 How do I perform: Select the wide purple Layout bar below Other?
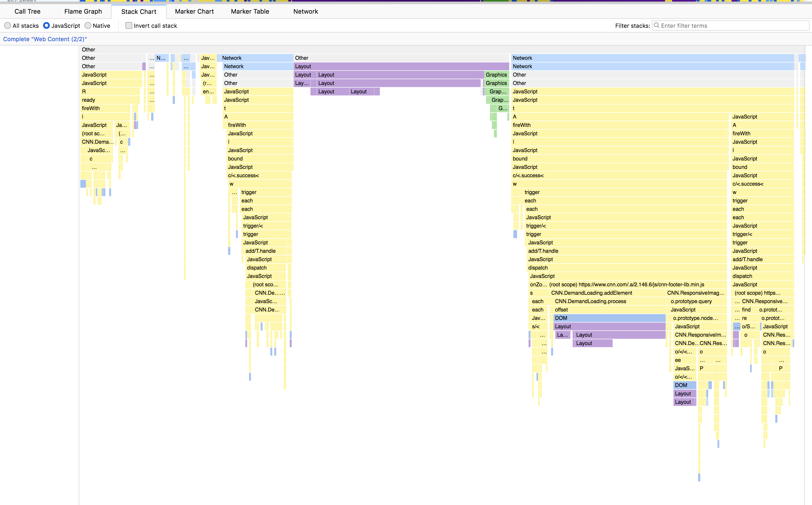pos(401,66)
